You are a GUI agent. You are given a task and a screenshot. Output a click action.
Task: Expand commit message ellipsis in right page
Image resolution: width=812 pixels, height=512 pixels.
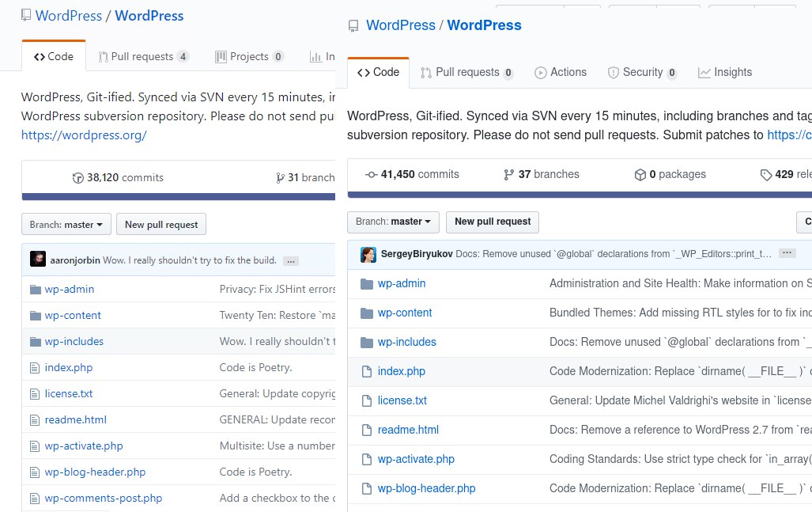[x=787, y=253]
